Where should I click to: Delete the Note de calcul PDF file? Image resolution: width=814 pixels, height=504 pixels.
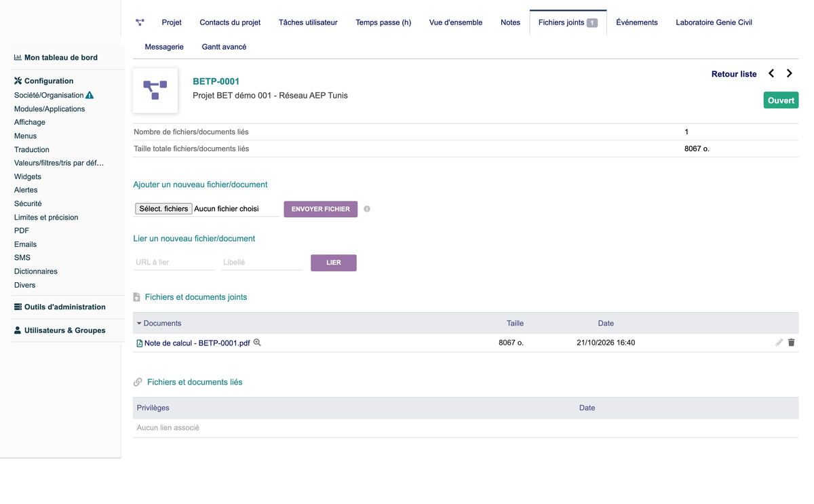pyautogui.click(x=792, y=343)
